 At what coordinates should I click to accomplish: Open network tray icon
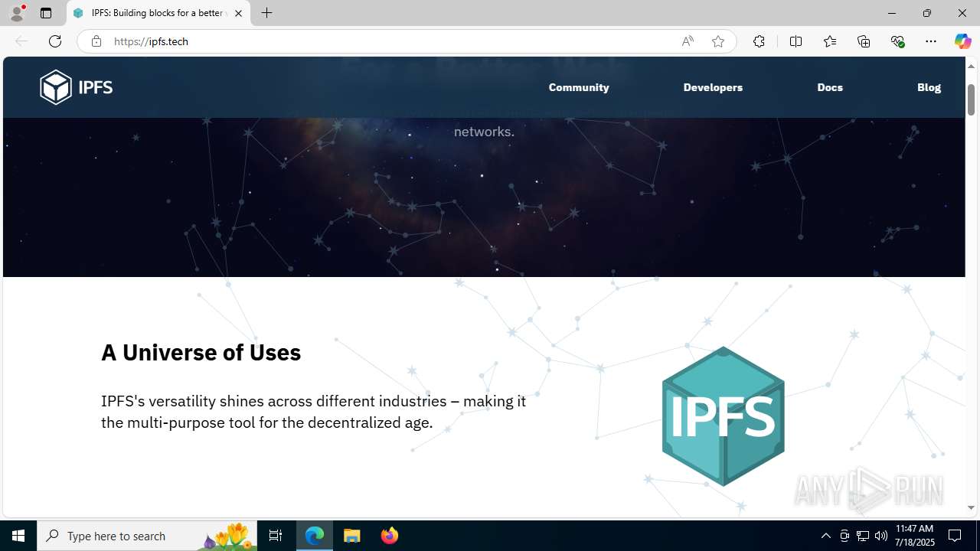tap(863, 536)
